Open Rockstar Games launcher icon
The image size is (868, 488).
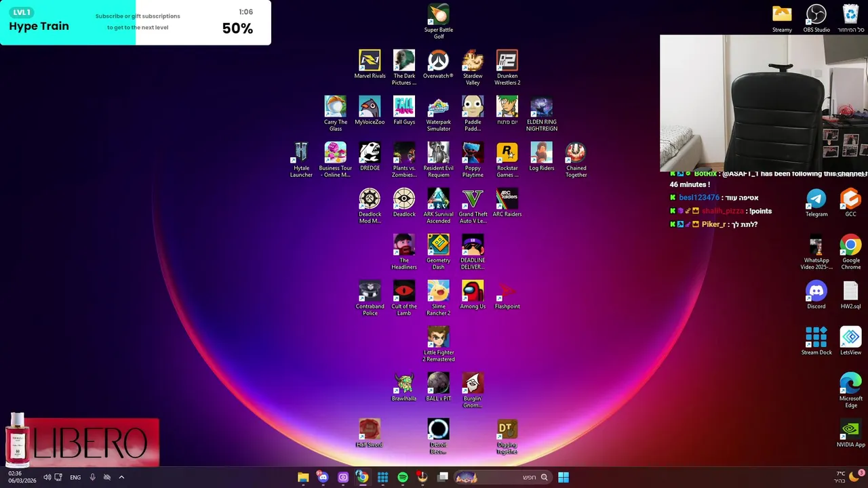[507, 159]
